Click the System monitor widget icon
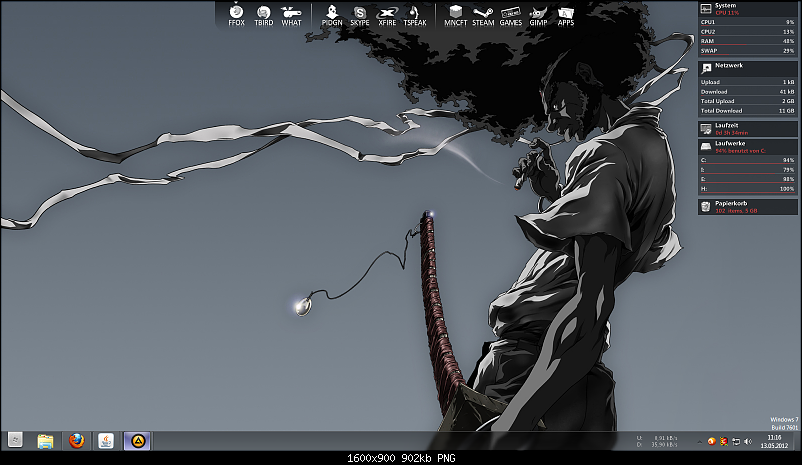 click(706, 8)
